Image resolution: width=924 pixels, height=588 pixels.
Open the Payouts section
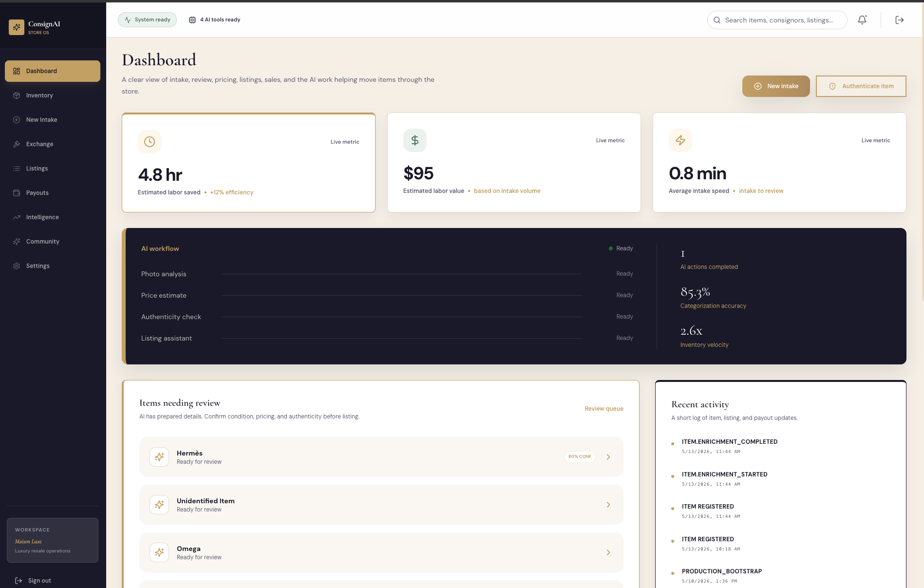point(53,193)
